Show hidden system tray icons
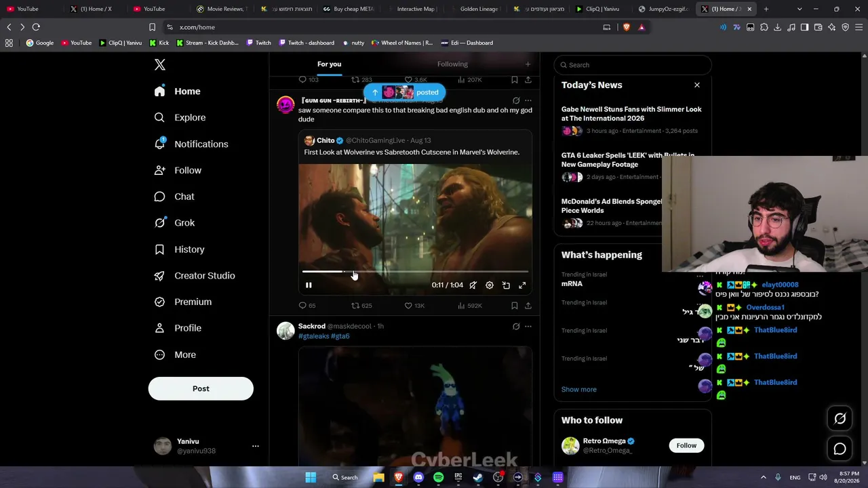Image resolution: width=868 pixels, height=488 pixels. [763, 477]
